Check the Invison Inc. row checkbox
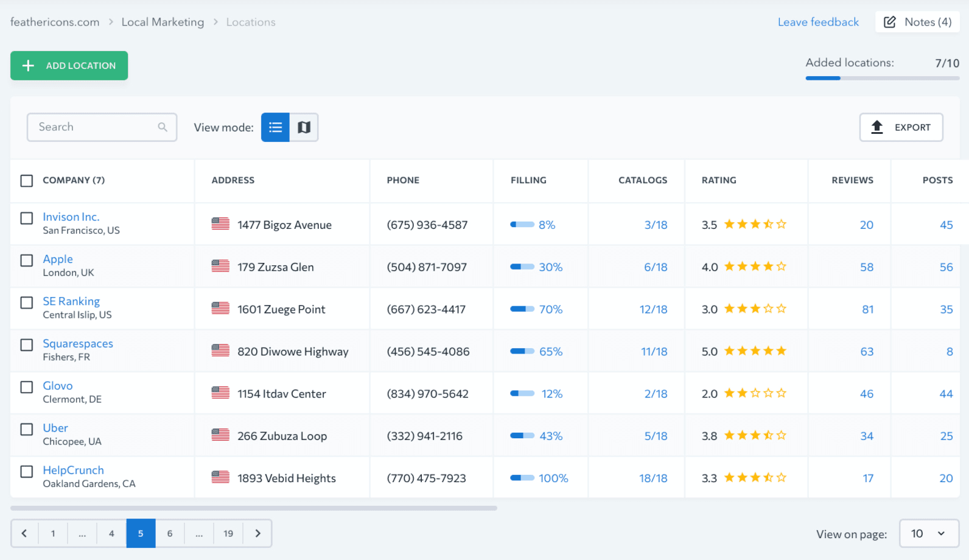The width and height of the screenshot is (969, 560). [x=27, y=218]
